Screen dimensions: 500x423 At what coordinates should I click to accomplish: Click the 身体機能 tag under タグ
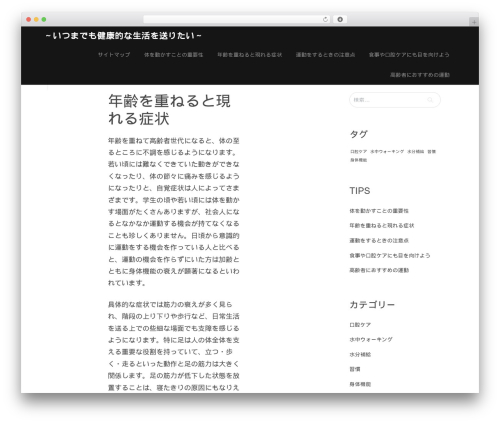coord(358,160)
